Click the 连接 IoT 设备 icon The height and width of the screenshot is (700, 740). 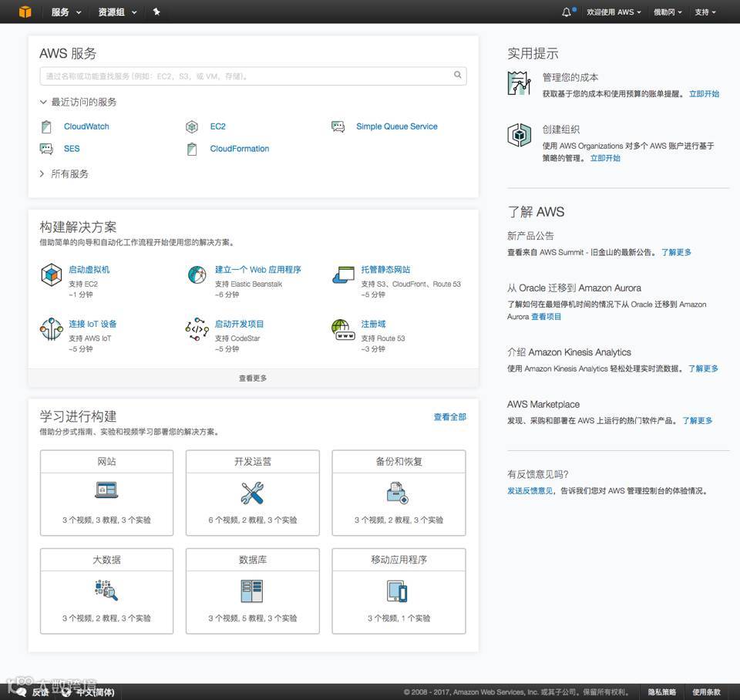[x=51, y=329]
